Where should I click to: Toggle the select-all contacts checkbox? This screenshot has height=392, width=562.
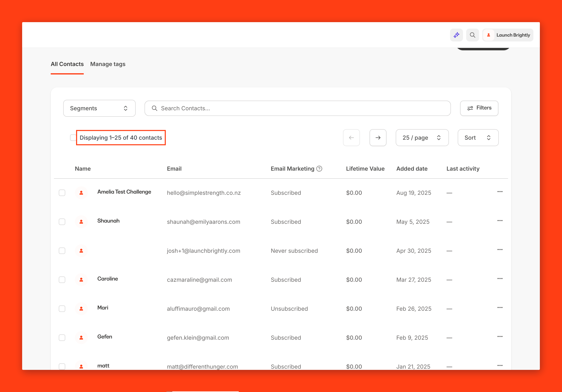click(x=73, y=137)
